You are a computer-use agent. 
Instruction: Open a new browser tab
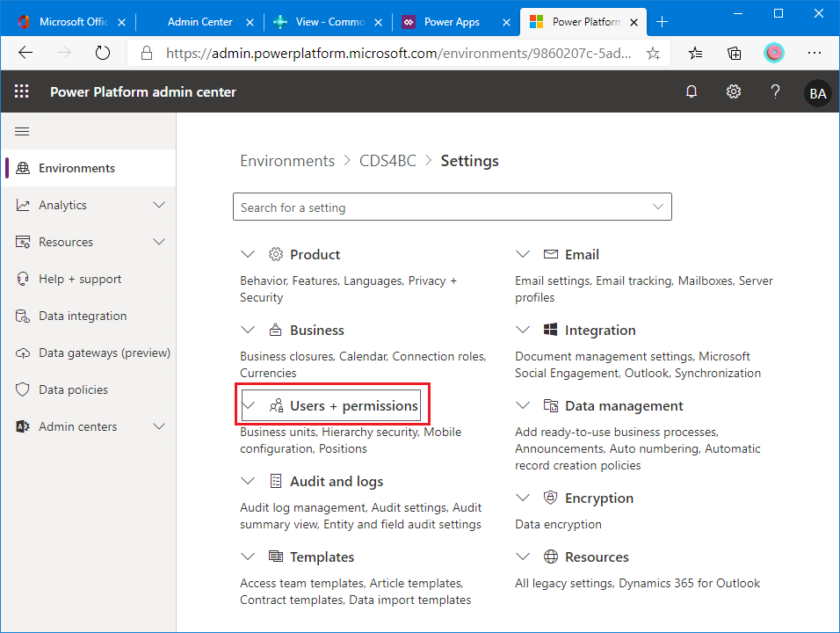point(663,22)
